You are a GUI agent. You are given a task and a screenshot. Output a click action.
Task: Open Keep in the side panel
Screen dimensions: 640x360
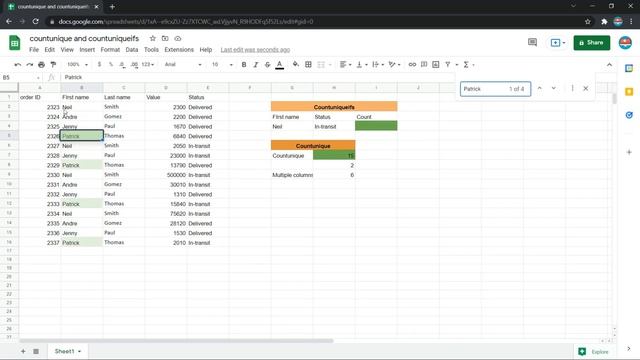629,92
